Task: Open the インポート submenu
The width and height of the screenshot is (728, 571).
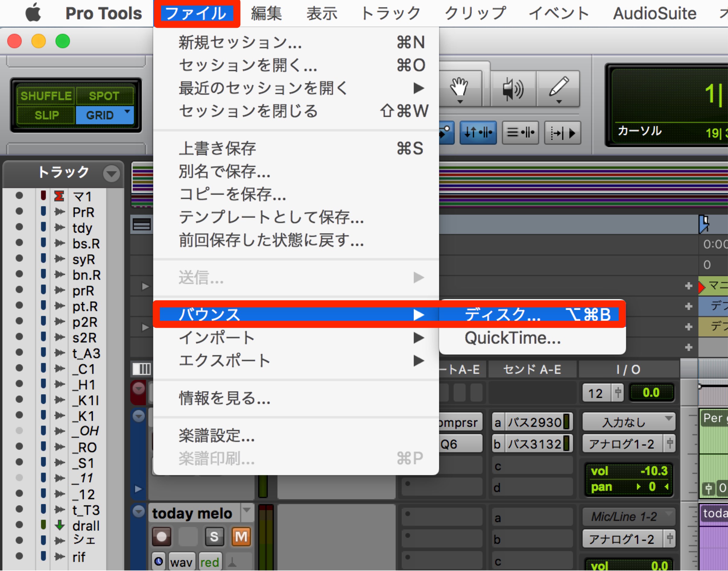Action: pyautogui.click(x=296, y=338)
